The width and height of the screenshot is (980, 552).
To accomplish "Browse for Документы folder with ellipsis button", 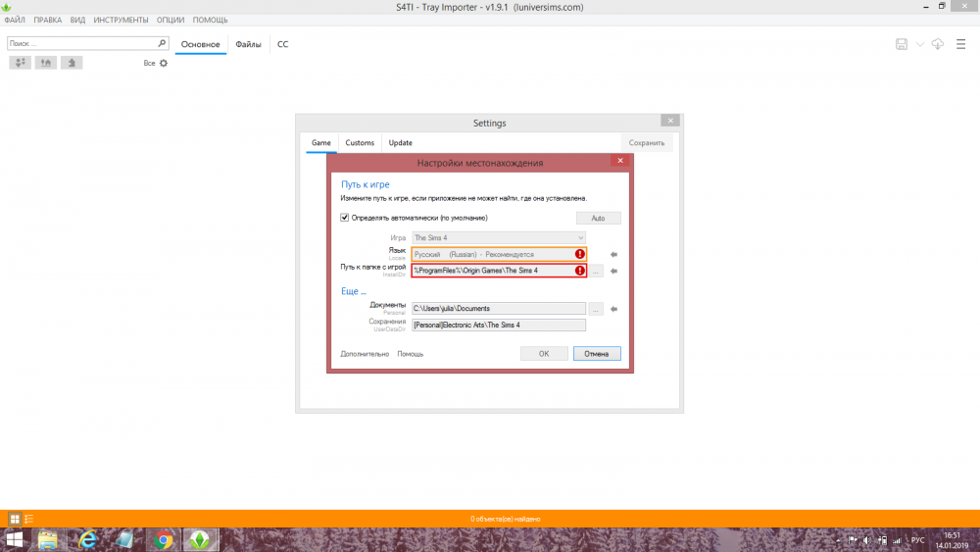I will click(x=596, y=309).
